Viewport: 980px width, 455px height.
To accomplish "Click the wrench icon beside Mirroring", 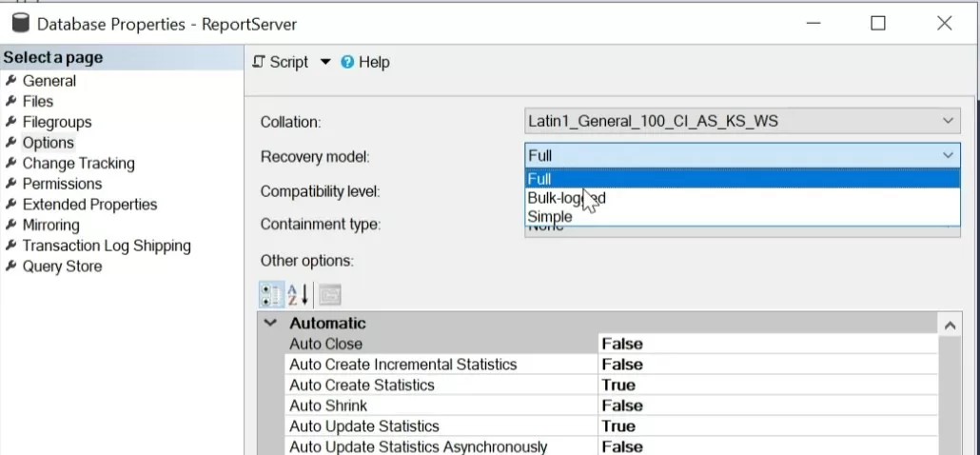I will (10, 225).
